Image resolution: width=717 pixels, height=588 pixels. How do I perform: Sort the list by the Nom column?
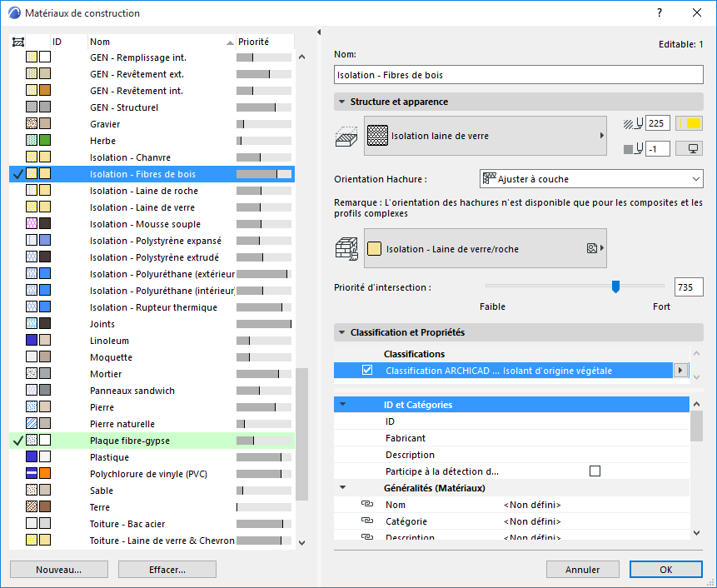[x=162, y=42]
